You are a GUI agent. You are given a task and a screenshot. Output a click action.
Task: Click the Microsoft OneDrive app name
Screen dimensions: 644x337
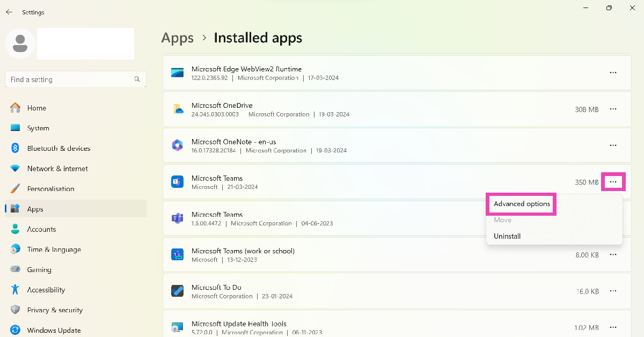point(222,105)
